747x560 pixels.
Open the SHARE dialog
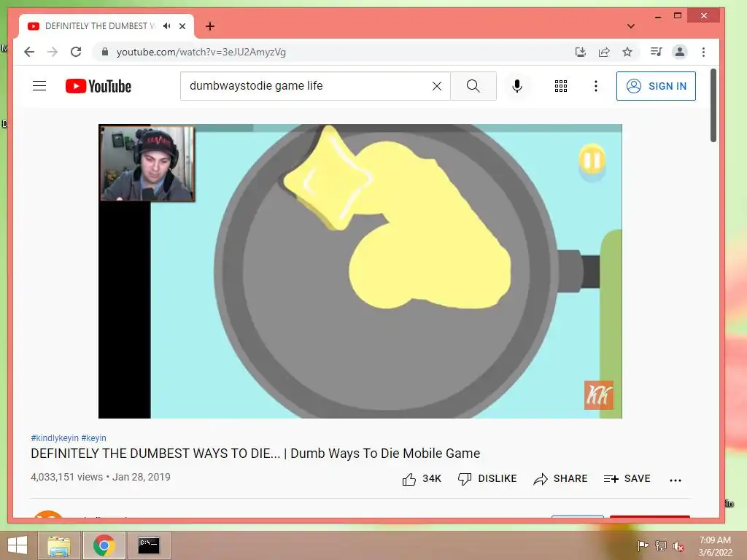(x=560, y=478)
